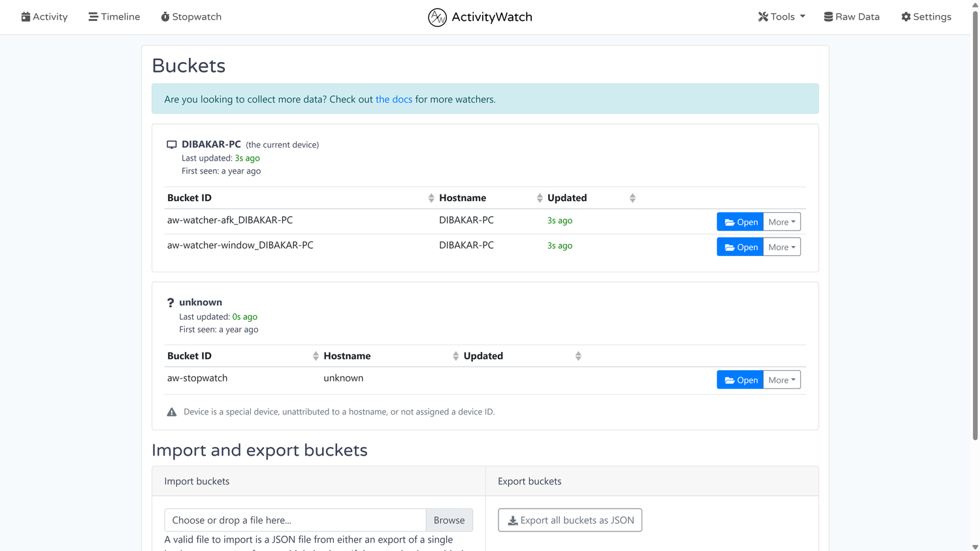Browse for a file to import
Viewport: 980px width, 551px height.
[x=449, y=520]
